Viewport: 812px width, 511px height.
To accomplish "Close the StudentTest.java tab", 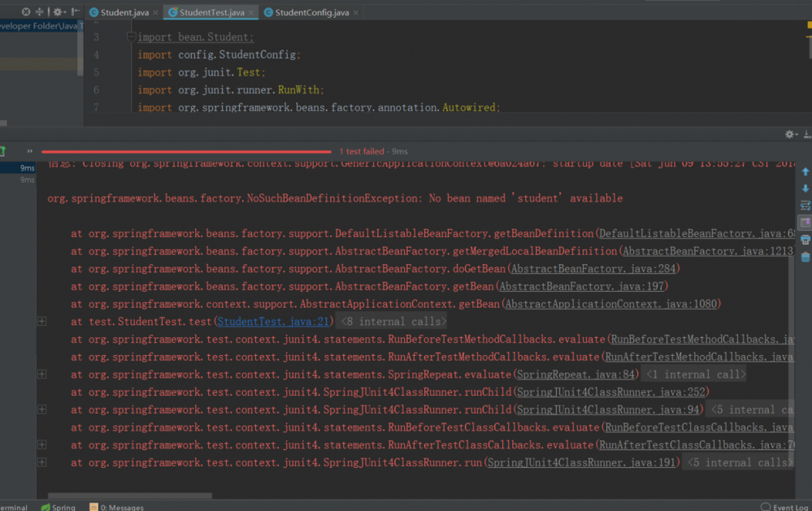I will point(250,13).
